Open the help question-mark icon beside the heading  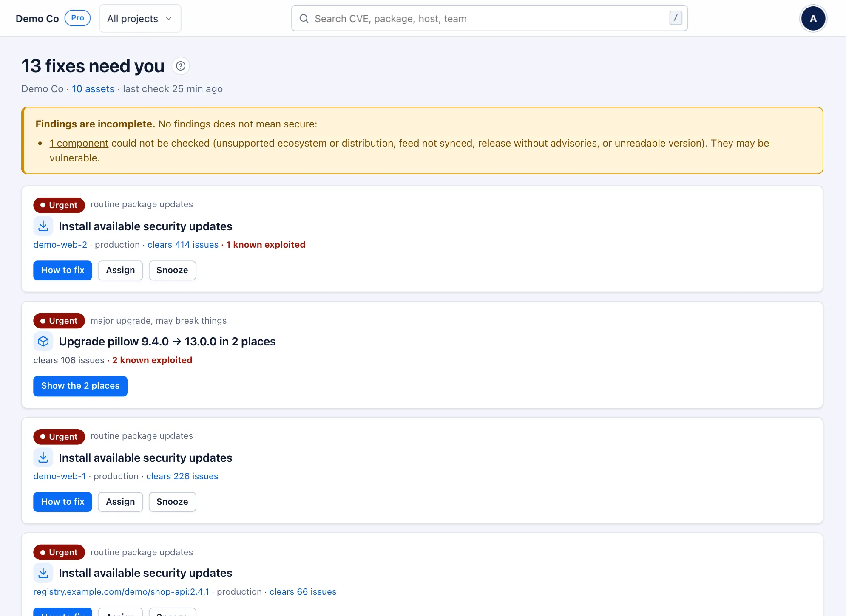coord(181,66)
